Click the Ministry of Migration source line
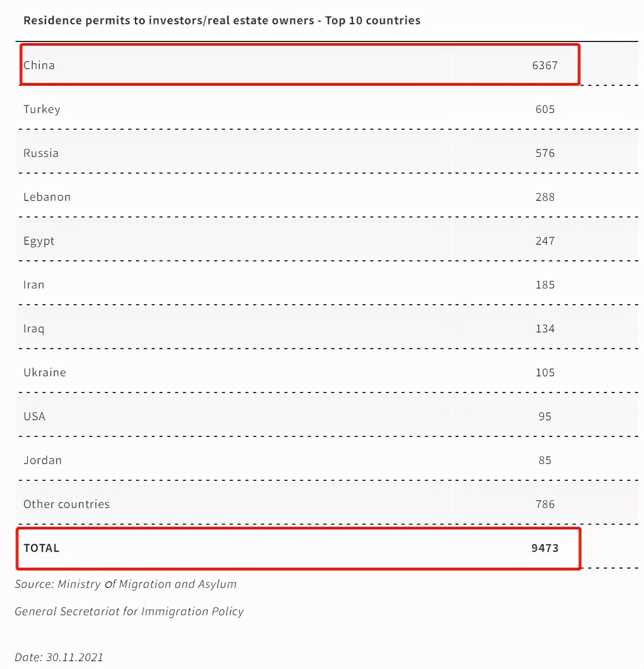Viewport: 644px width, 669px height. (126, 584)
